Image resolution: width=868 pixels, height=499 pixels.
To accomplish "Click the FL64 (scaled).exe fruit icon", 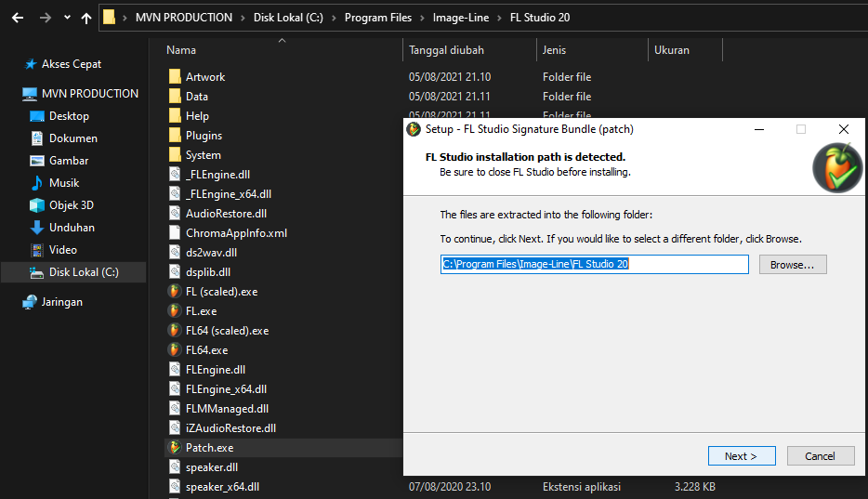I will (175, 330).
